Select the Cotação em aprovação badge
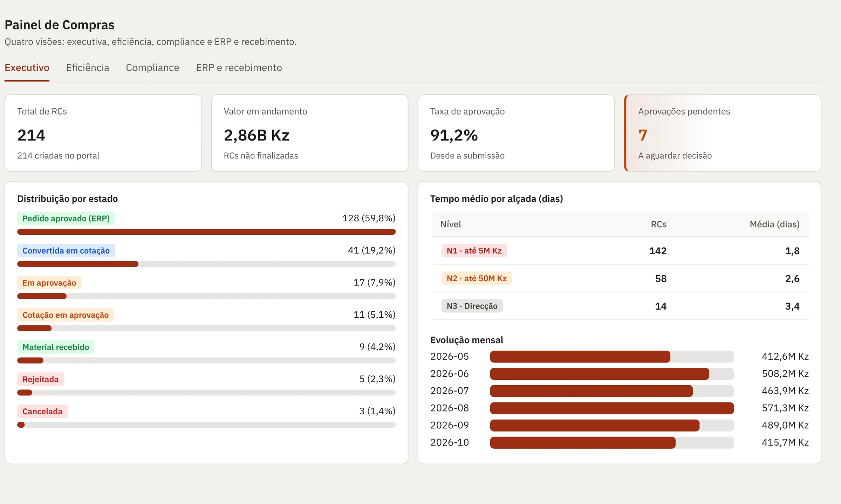 [x=66, y=315]
